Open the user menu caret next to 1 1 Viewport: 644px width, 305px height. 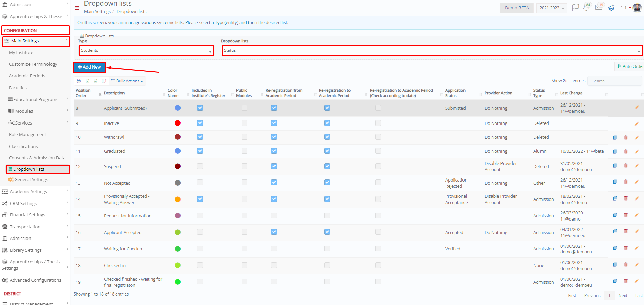[x=630, y=8]
